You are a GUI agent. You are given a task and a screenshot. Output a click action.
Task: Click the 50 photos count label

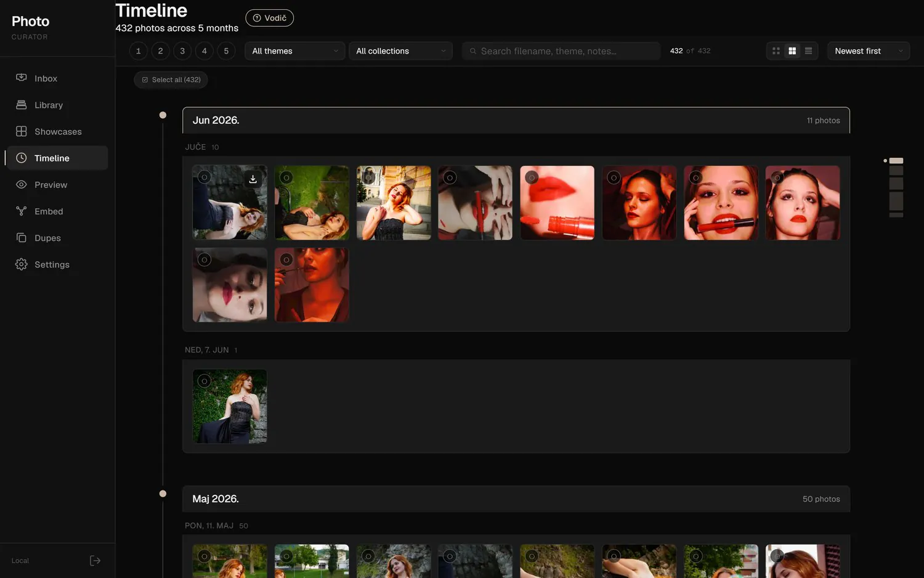[821, 499]
